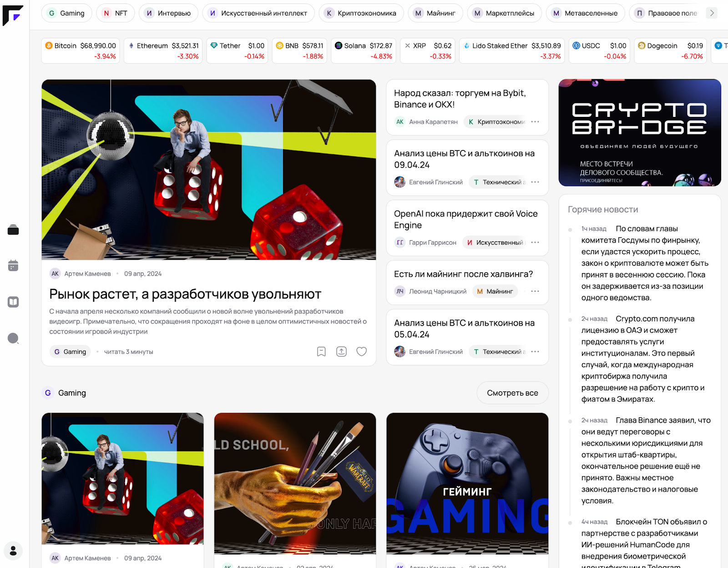Open article Рынок растет, а разработчиков увольняют
This screenshot has width=728, height=568.
185,294
